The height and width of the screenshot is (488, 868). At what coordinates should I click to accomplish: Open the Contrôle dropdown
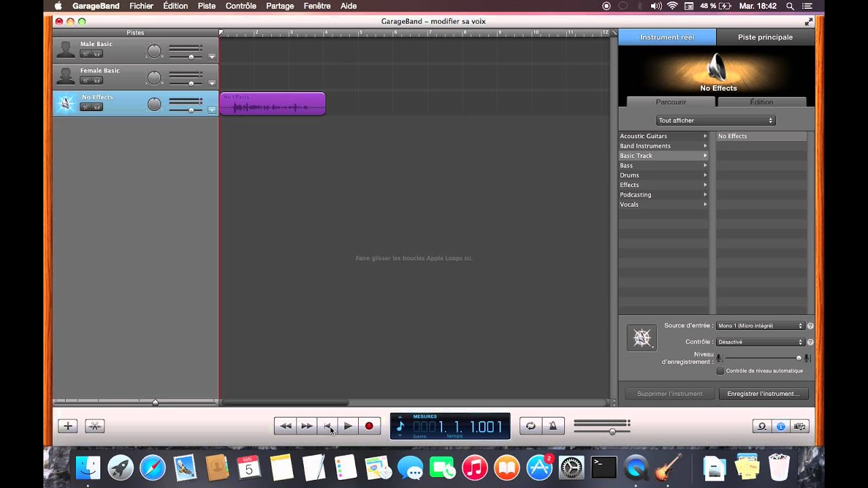pos(760,342)
